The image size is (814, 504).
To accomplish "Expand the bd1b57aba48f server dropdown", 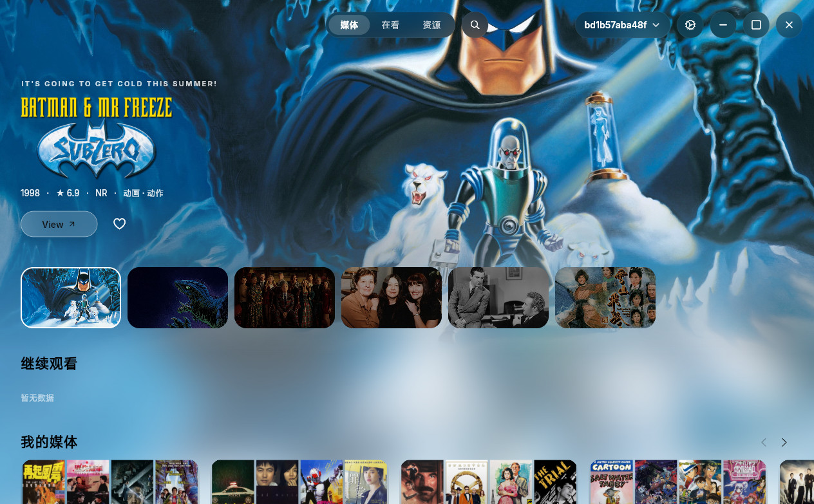I will pos(622,25).
